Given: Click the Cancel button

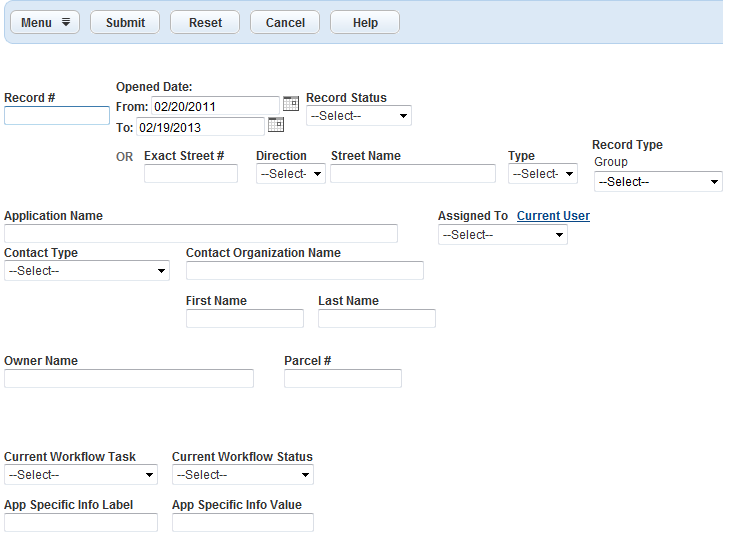Looking at the screenshot, I should point(285,23).
